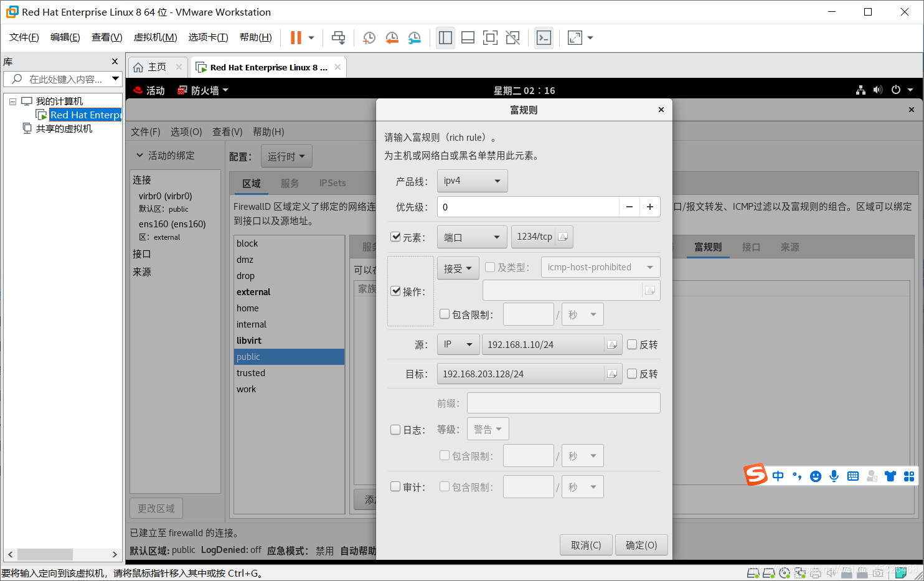
Task: Click the log 前缀 input field
Action: coord(563,403)
